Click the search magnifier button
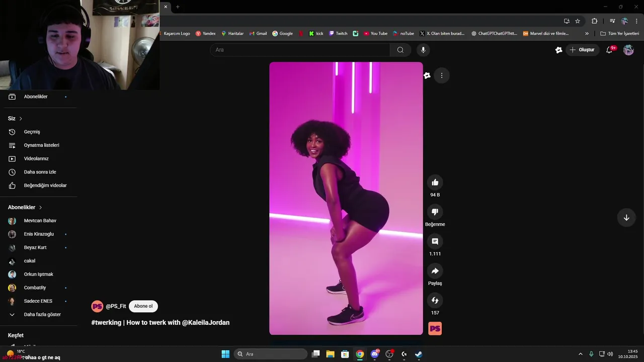The image size is (644, 362). (400, 50)
